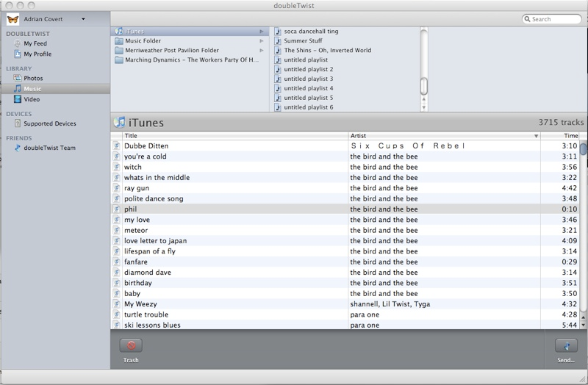
Task: Focus the Search field
Action: (552, 19)
